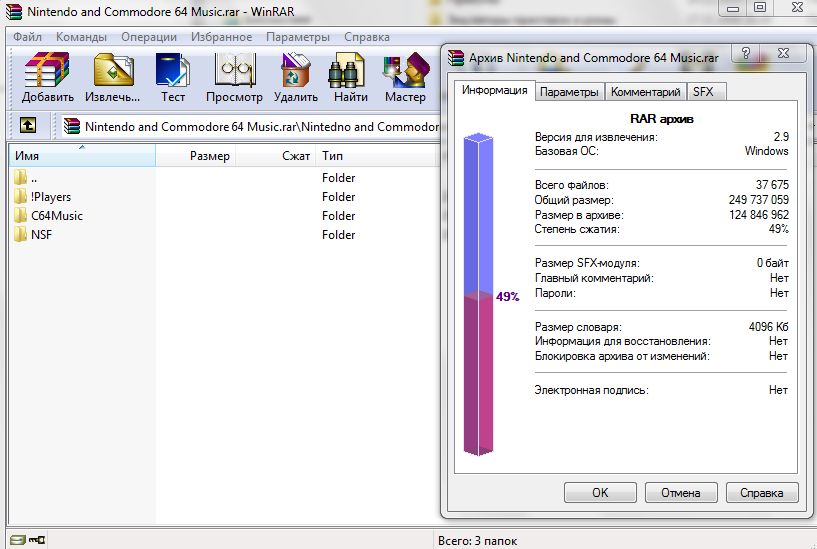Click the 'Базовая ОС:' label

[x=566, y=151]
